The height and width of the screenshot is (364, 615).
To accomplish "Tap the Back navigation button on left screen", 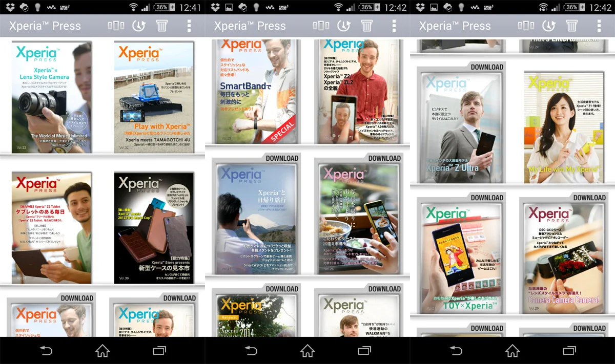I will coord(46,351).
